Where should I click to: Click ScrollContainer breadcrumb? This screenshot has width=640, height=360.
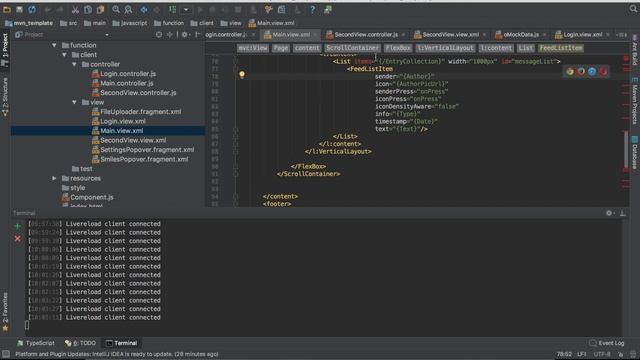click(x=352, y=48)
